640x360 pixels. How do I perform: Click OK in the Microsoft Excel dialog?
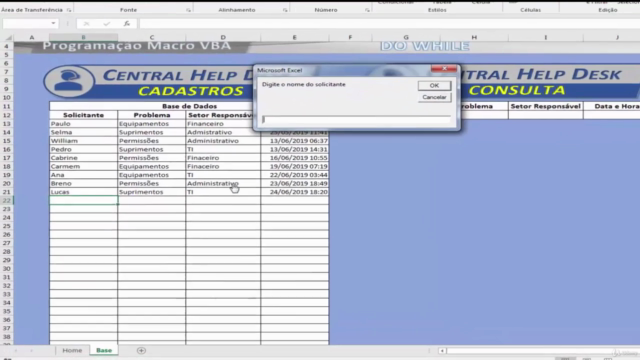(x=434, y=86)
